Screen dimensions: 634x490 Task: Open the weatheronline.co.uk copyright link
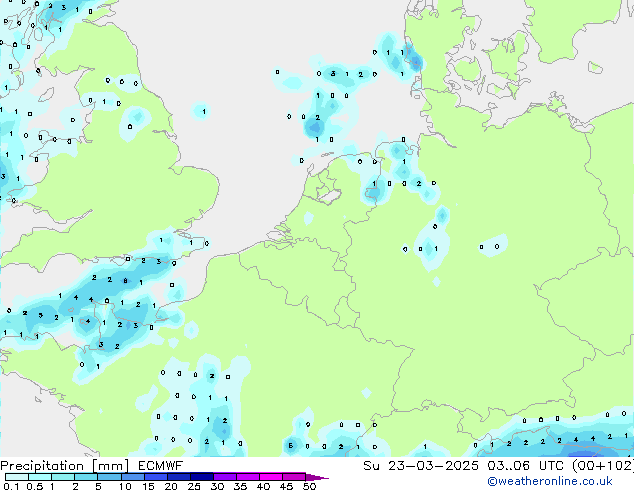coord(550,481)
